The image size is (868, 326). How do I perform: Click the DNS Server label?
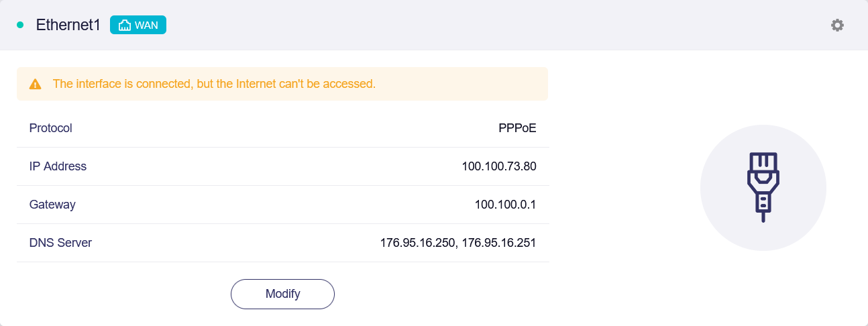60,243
